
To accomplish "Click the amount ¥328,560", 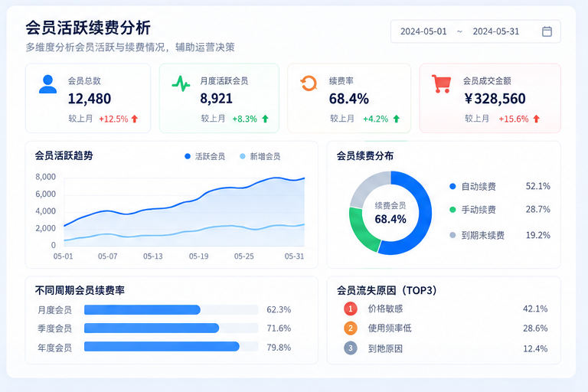I will pos(495,99).
